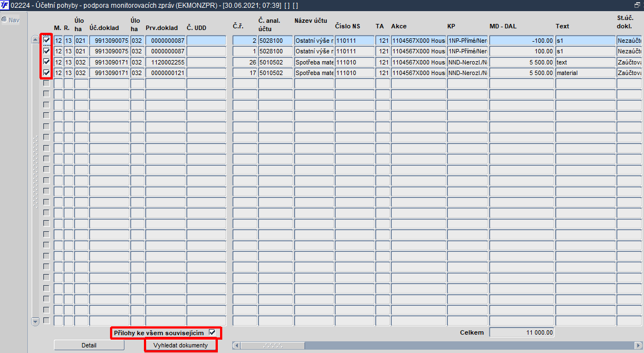Image resolution: width=644 pixels, height=353 pixels.
Task: Uncheck the checkbox for row with text 'material'
Action: tap(47, 72)
